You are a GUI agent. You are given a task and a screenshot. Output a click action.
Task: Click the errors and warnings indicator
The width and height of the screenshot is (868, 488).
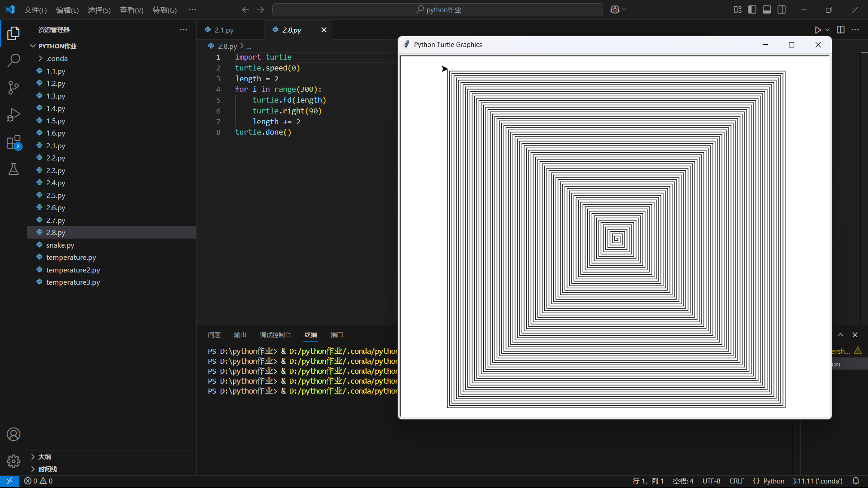[38, 481]
